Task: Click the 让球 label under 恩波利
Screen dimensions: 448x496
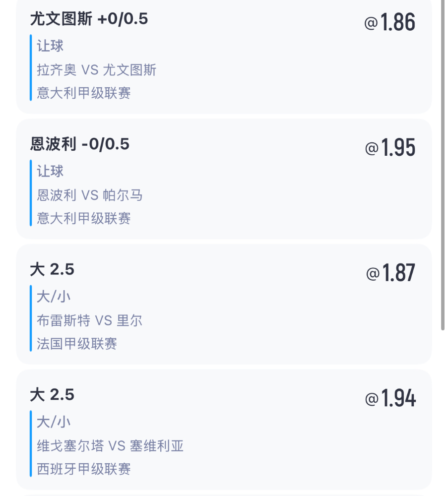Action: coord(50,171)
